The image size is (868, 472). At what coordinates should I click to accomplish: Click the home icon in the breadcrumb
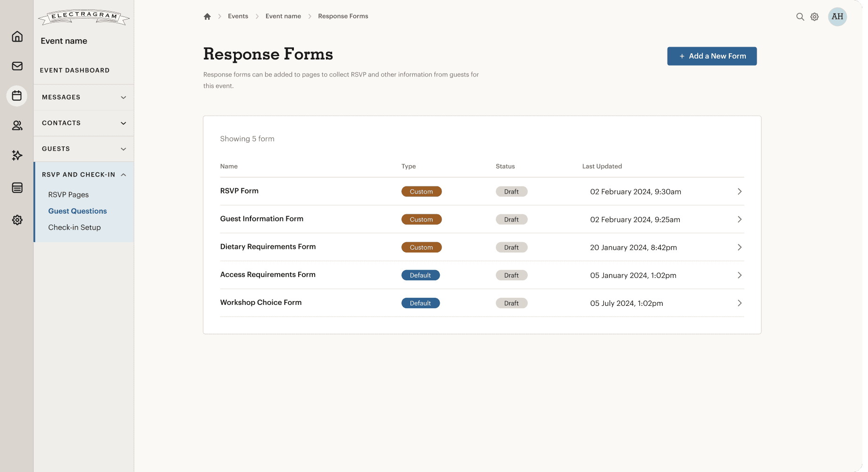point(207,16)
